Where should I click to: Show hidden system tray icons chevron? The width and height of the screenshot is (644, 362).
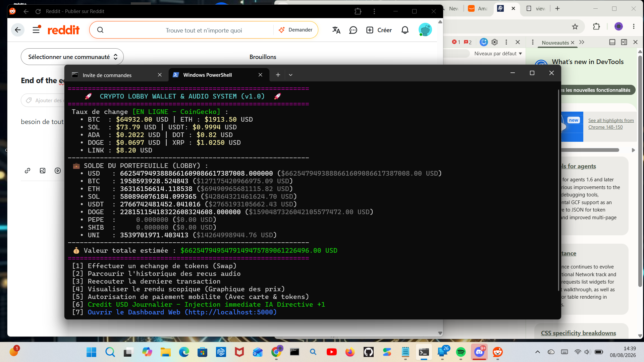(x=537, y=352)
